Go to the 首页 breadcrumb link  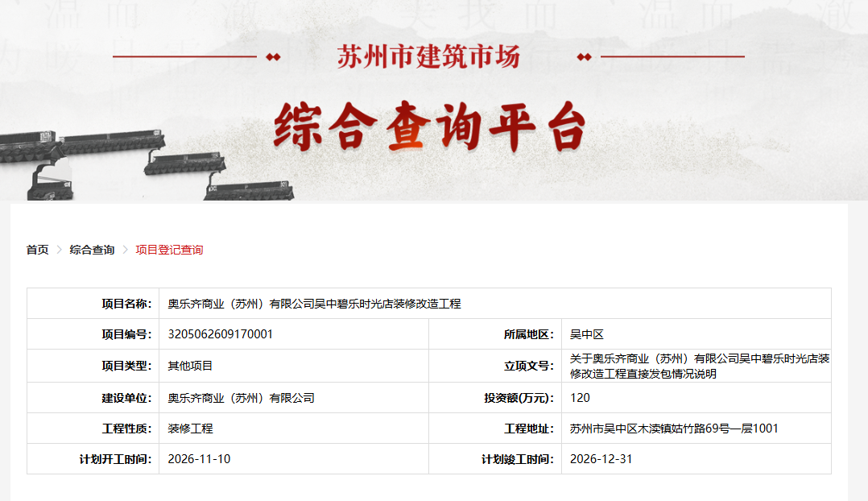click(x=38, y=250)
